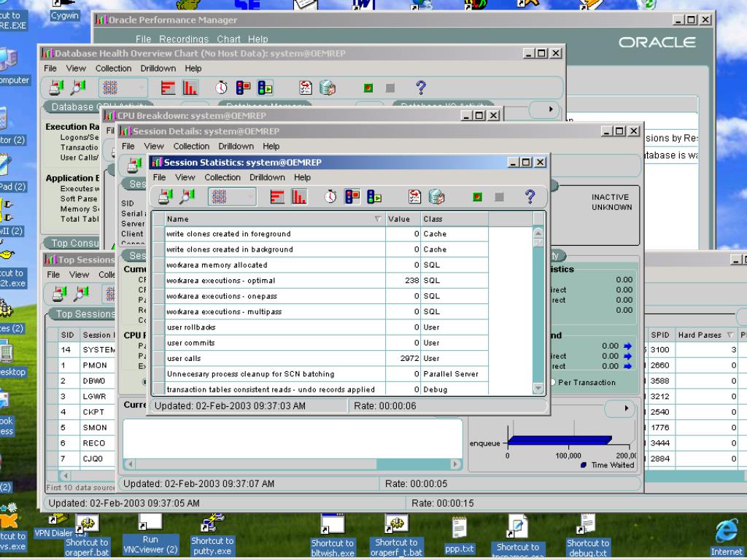Viewport: 747px width, 560px height.
Task: Open Collection menu in Database Health Overview window
Action: point(113,68)
